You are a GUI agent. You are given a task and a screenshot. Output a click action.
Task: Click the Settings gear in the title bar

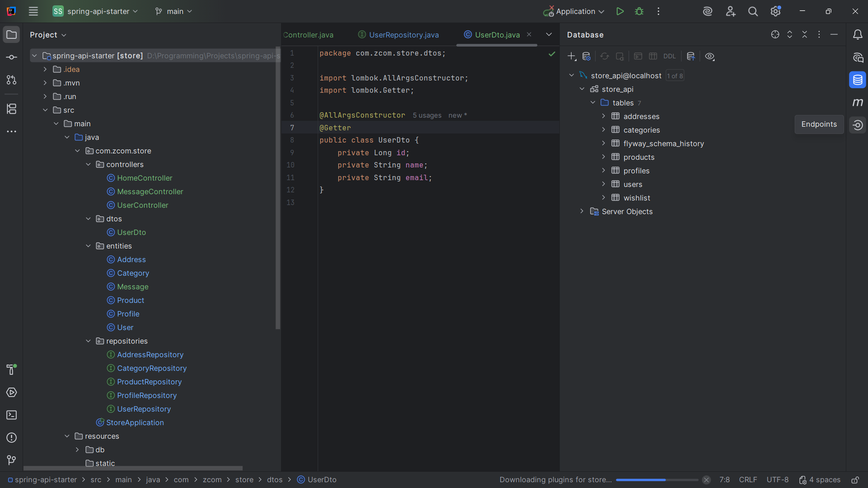click(x=775, y=11)
